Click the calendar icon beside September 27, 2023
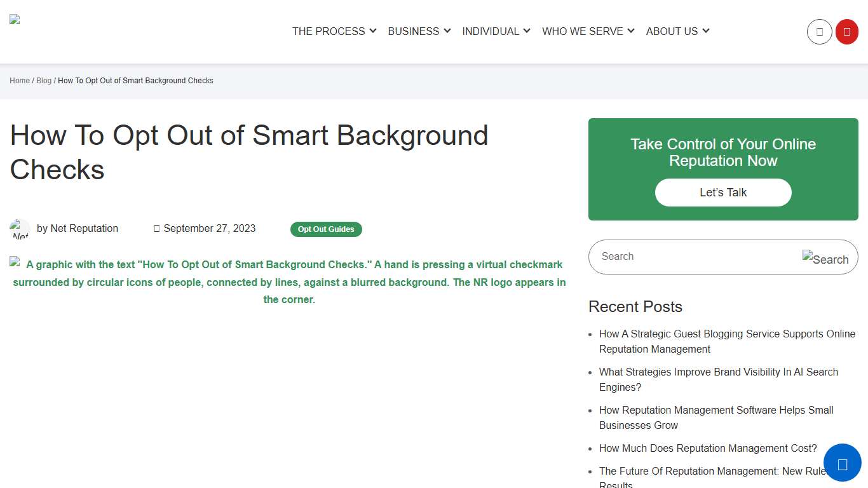Viewport: 868px width, 488px height. point(156,228)
